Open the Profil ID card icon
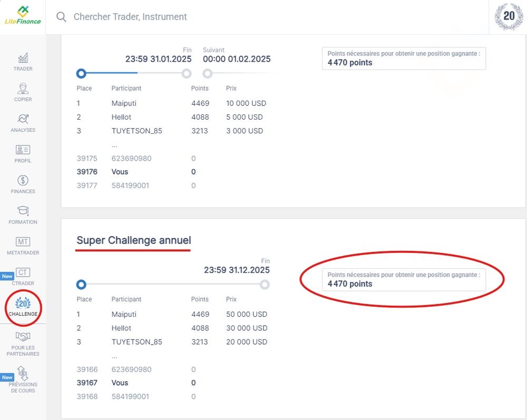This screenshot has width=527, height=420. [23, 150]
